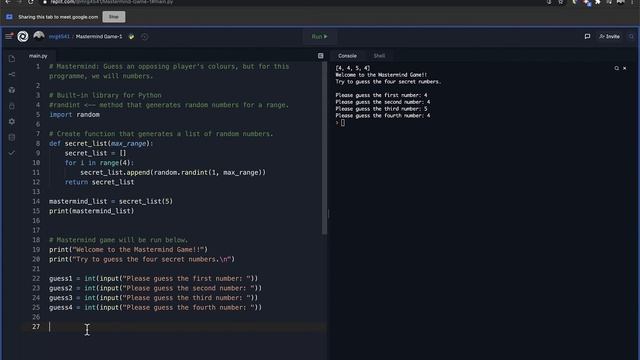Stop sharing this tab to meet.google.com
This screenshot has height=360, width=640.
[x=113, y=17]
